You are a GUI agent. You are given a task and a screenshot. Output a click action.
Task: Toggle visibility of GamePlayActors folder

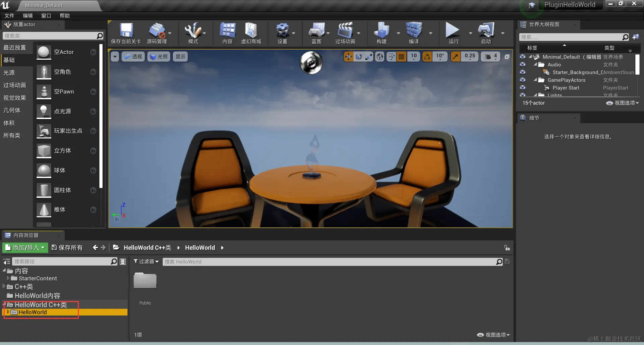(523, 80)
